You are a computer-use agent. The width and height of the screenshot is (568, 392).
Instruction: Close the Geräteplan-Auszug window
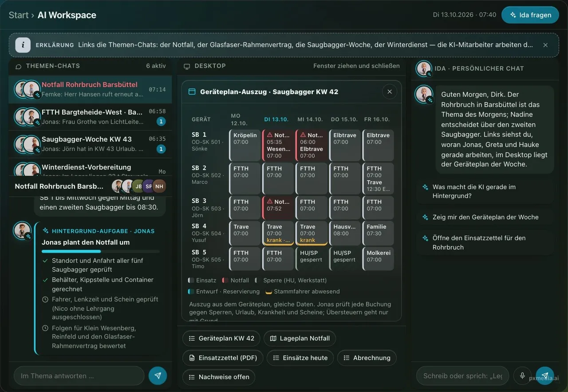tap(390, 92)
